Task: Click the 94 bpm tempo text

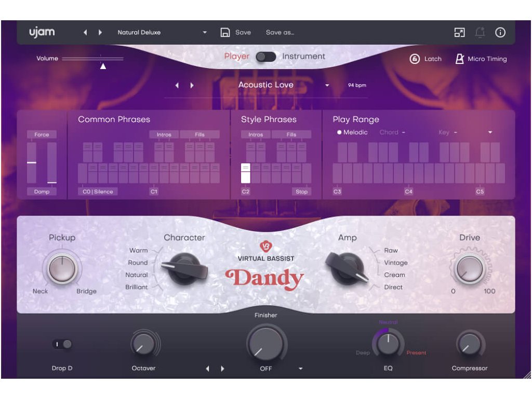Action: [357, 85]
